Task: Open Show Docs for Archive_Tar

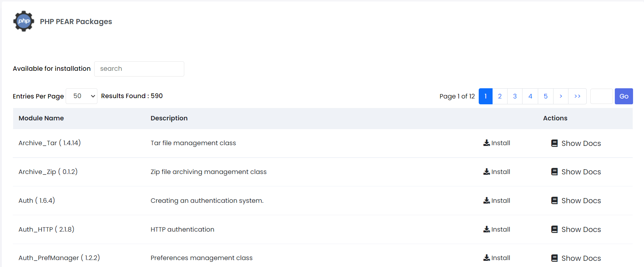Action: click(581, 143)
